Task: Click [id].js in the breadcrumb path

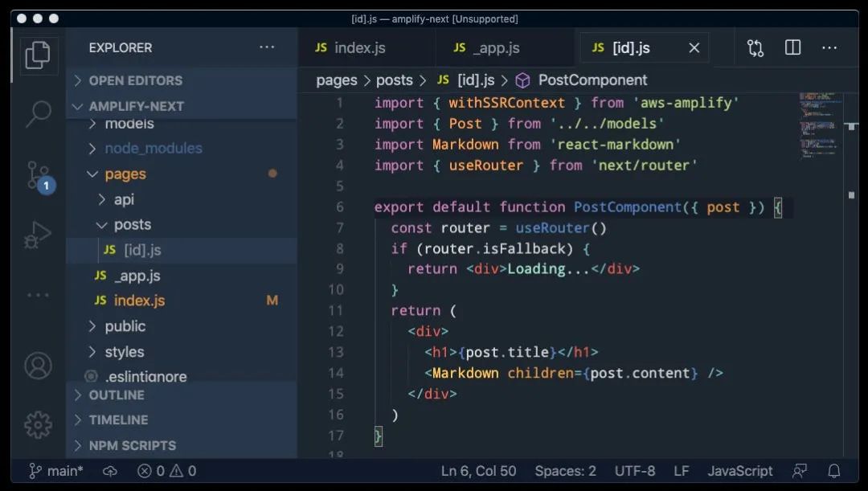Action: (x=476, y=81)
